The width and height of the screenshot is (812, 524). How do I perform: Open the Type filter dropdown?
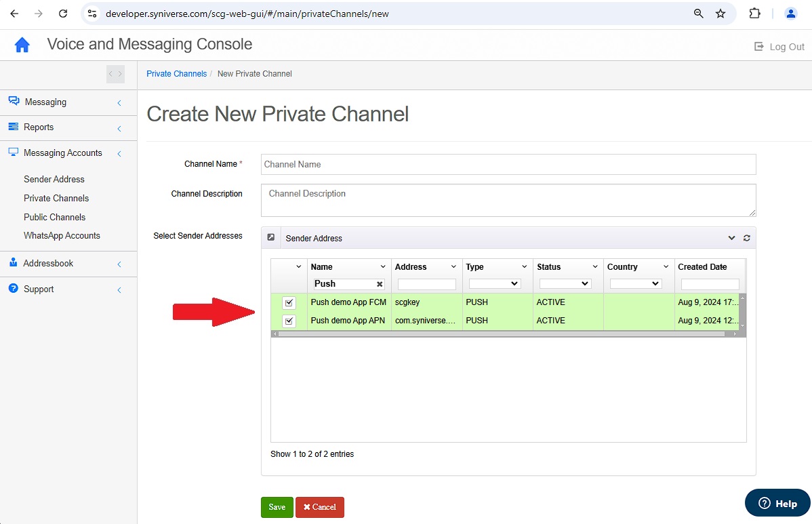click(495, 284)
